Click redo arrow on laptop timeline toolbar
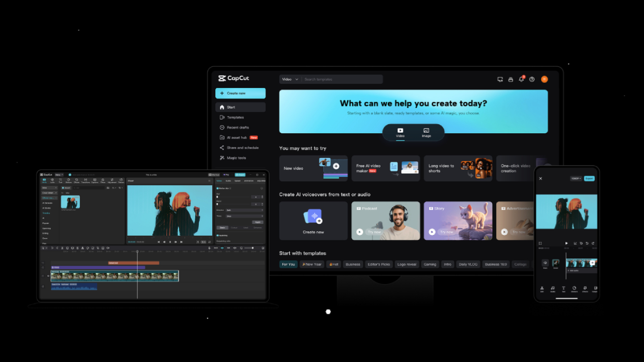Image resolution: width=644 pixels, height=362 pixels. point(57,248)
